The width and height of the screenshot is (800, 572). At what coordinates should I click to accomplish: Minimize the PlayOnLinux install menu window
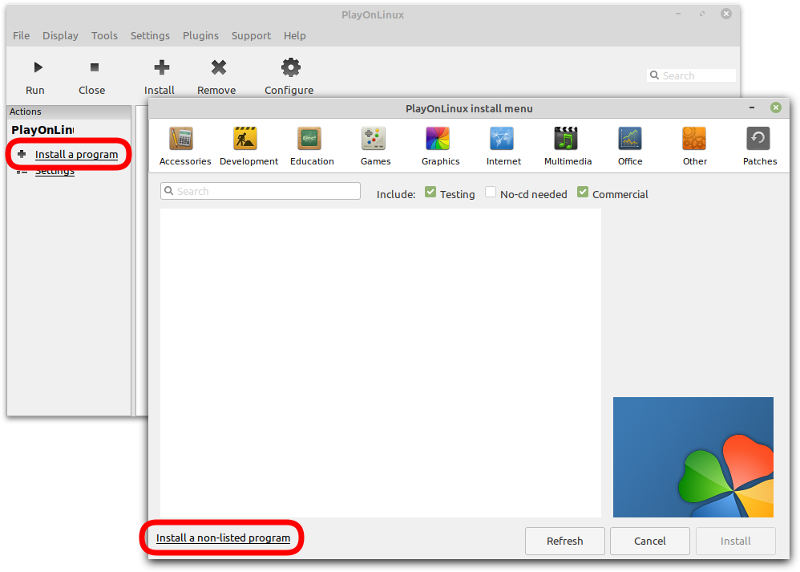point(752,108)
